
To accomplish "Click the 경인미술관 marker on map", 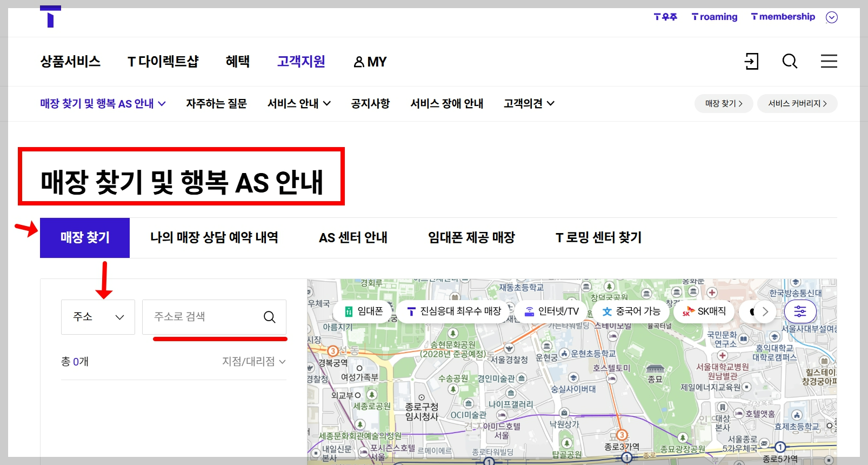I will point(522,378).
